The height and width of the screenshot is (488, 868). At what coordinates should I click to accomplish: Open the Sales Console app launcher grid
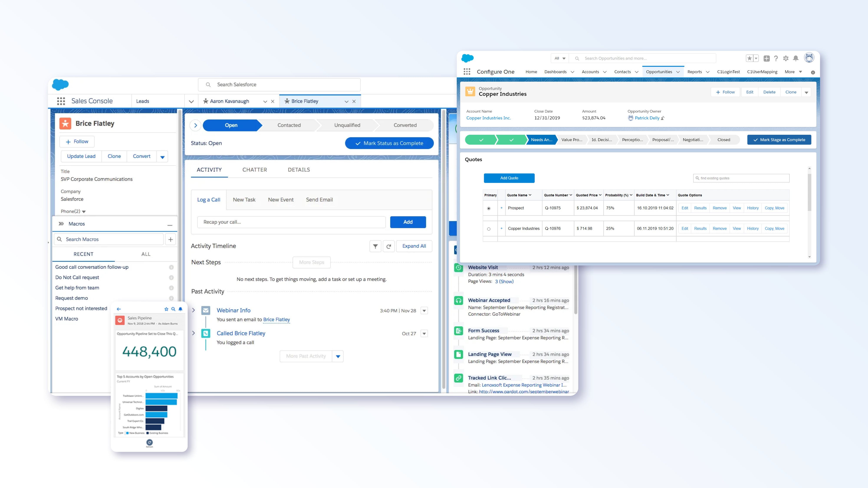pos(61,101)
